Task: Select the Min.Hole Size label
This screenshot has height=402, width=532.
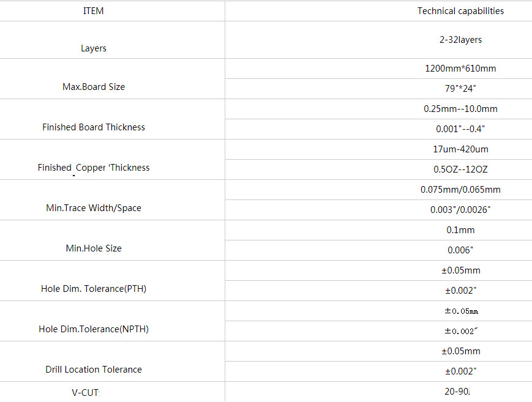Action: [x=93, y=248]
